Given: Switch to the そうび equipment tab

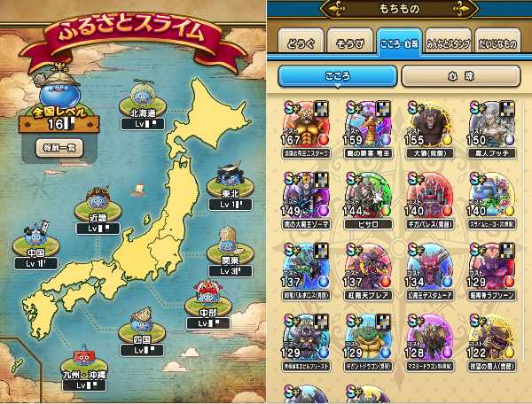Looking at the screenshot, I should click(x=350, y=43).
